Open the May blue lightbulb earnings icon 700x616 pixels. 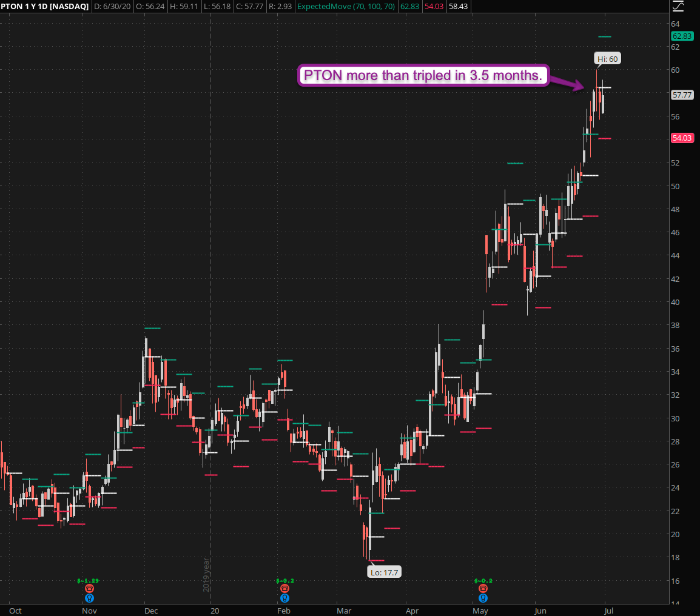483,598
